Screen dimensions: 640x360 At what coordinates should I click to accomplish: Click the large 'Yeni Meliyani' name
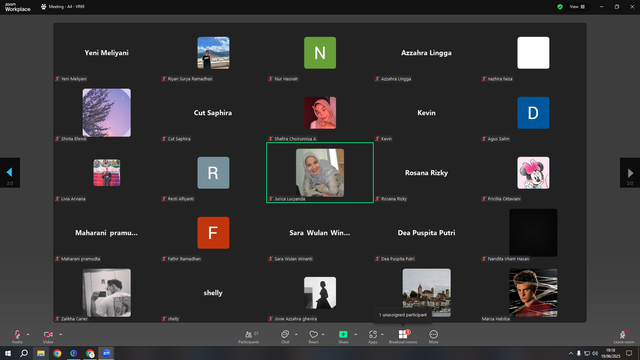(x=107, y=53)
